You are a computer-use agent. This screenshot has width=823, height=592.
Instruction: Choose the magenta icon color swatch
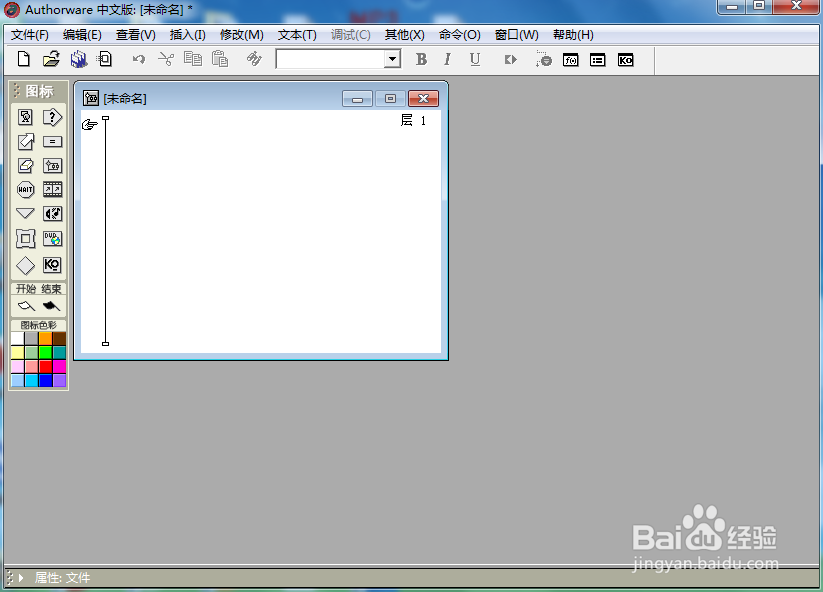pos(59,366)
